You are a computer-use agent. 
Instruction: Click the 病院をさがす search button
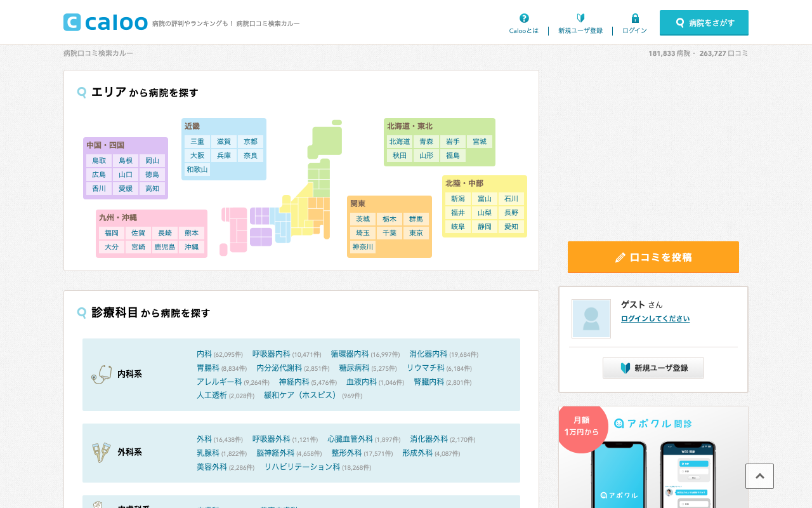(x=704, y=23)
